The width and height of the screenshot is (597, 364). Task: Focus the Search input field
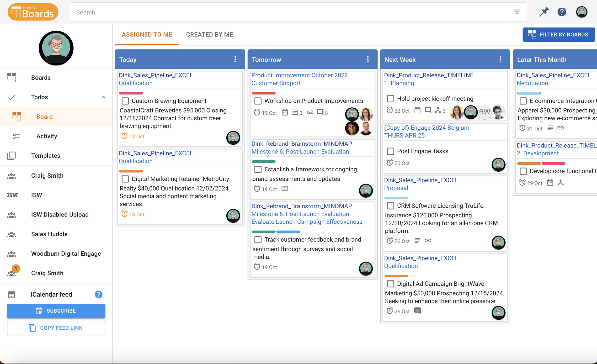[291, 12]
